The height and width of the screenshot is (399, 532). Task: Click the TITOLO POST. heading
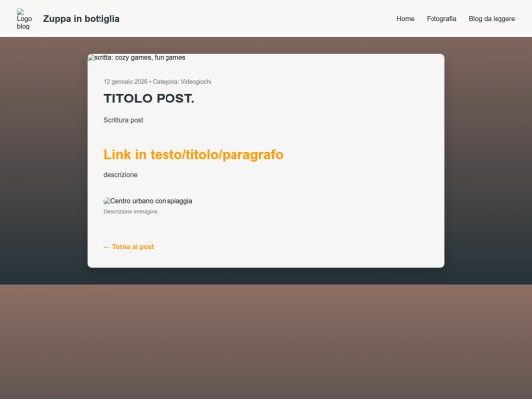point(149,99)
